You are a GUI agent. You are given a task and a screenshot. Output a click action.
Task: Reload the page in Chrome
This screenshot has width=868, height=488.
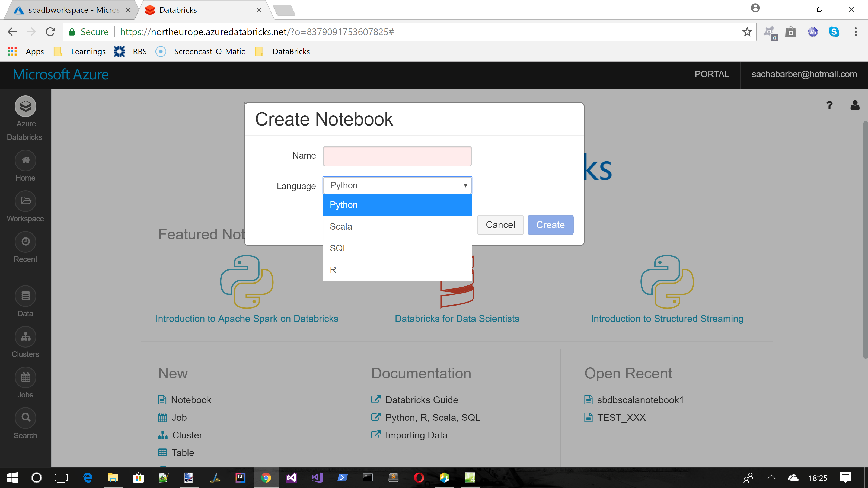[x=50, y=32]
